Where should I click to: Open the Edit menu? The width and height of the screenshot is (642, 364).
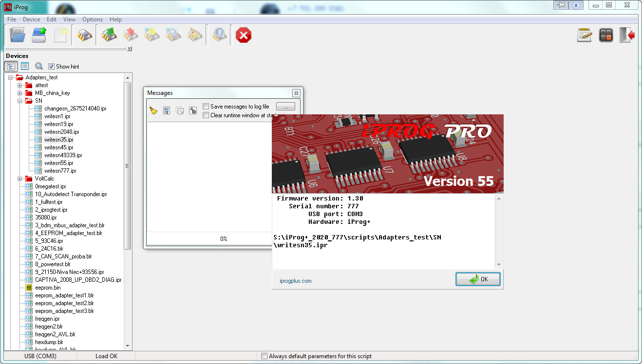(x=52, y=19)
